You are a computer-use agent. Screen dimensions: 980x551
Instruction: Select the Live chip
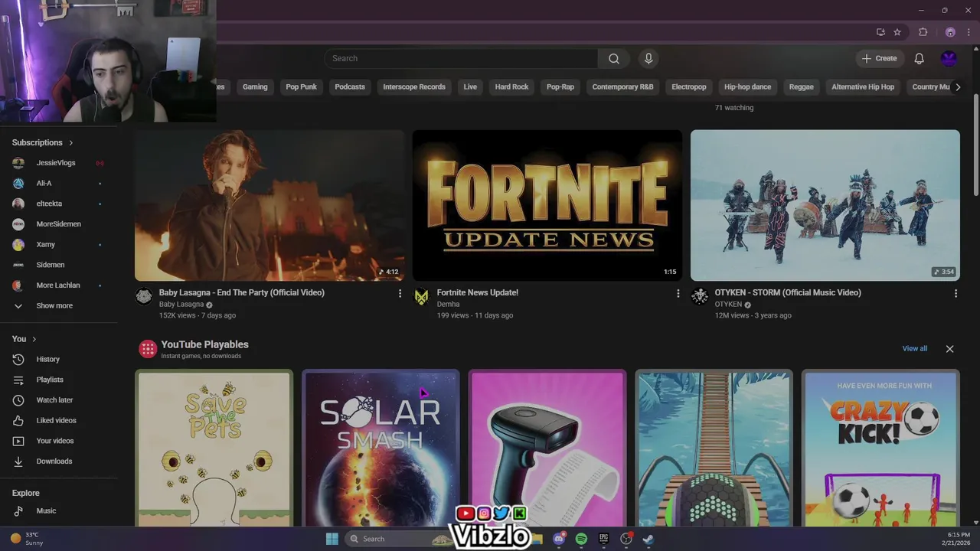point(470,86)
